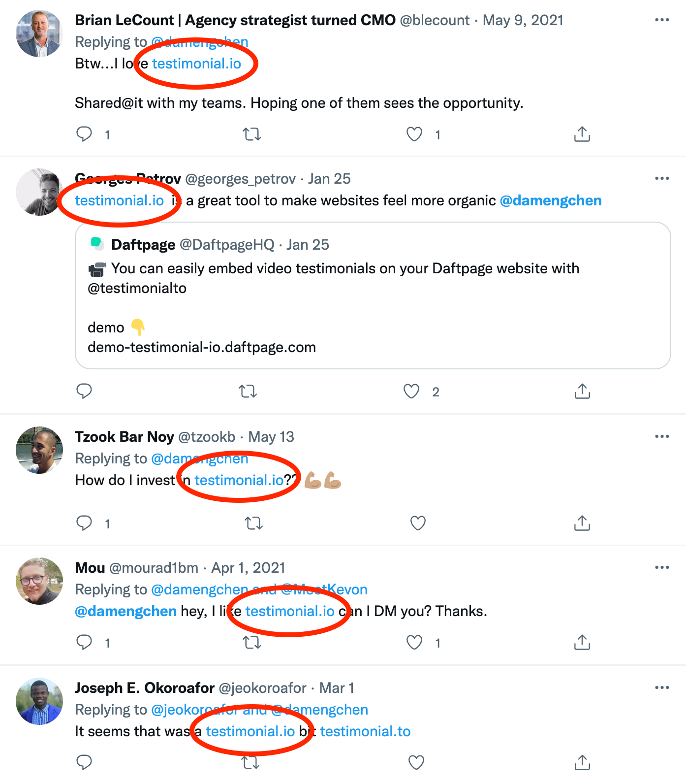Open more options for Brian LeCount's tweet
Viewport: 686px width, 784px height.
pos(662,20)
